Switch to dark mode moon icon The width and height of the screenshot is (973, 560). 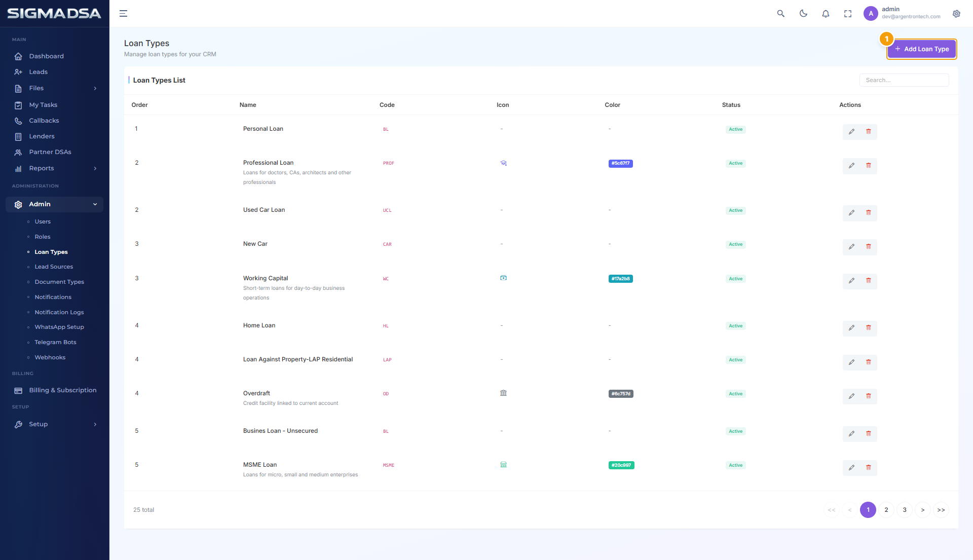click(x=803, y=14)
